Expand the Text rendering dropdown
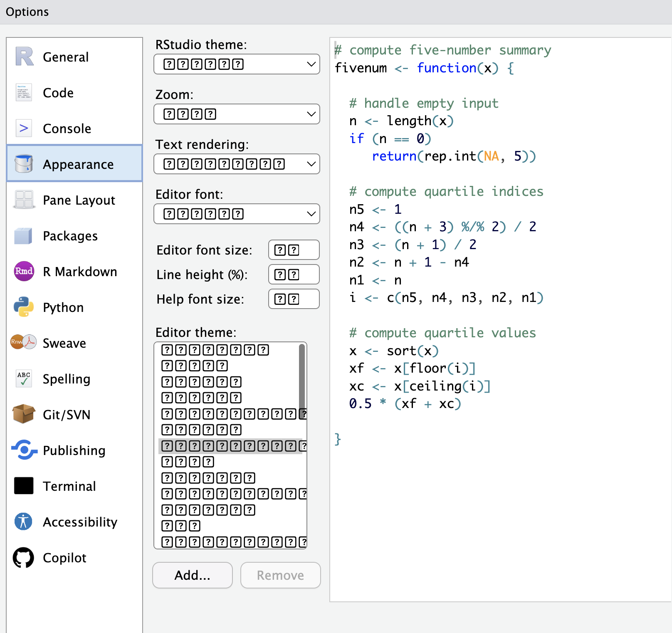Viewport: 672px width, 633px height. point(237,164)
